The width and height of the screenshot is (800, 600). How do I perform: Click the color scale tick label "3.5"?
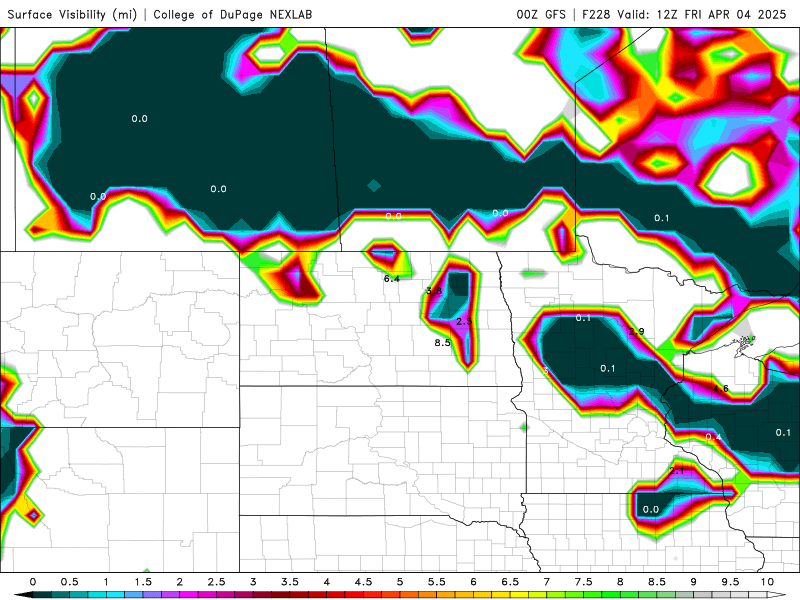coord(290,582)
